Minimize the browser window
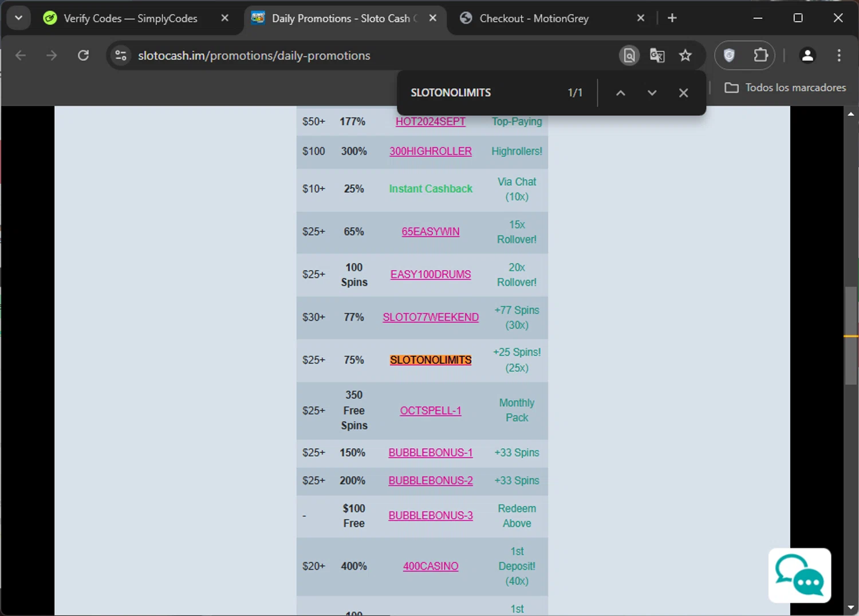Screen dimensions: 859x616 (758, 18)
